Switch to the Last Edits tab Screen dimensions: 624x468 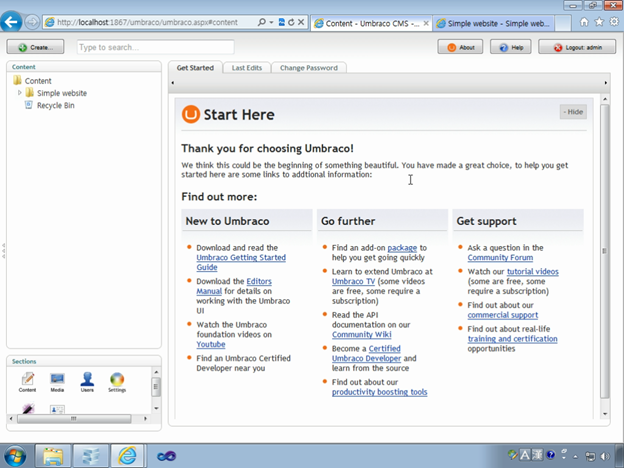pyautogui.click(x=247, y=68)
